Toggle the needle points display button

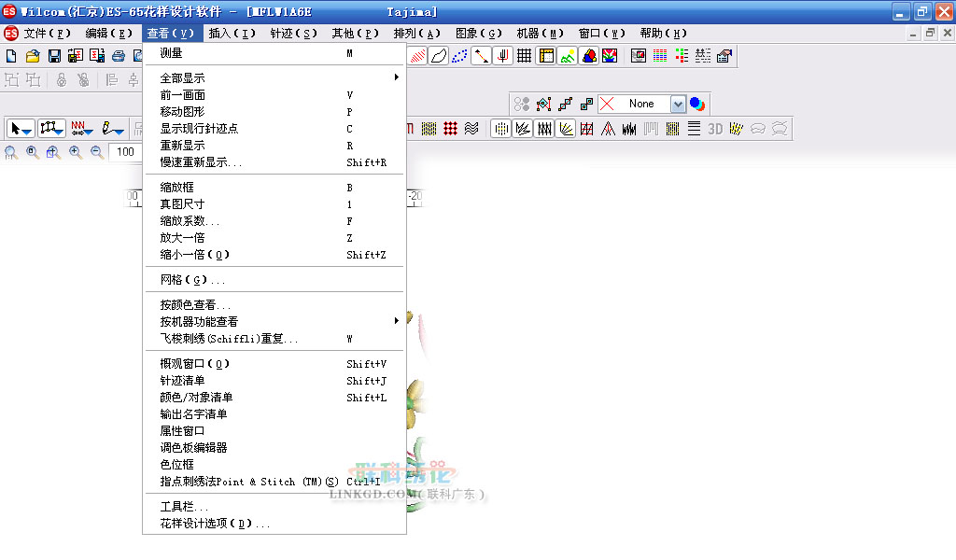[459, 56]
